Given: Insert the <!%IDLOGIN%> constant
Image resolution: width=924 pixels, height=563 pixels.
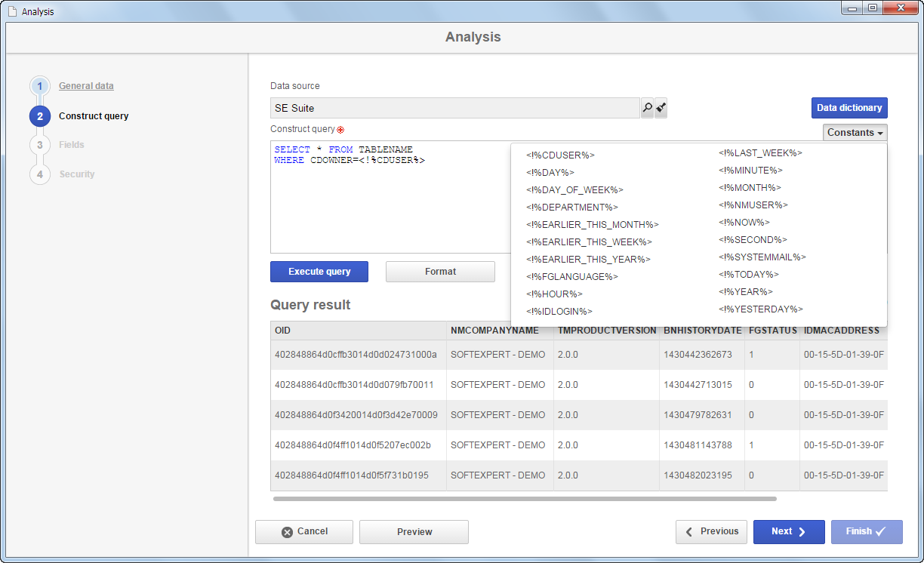Looking at the screenshot, I should point(559,312).
